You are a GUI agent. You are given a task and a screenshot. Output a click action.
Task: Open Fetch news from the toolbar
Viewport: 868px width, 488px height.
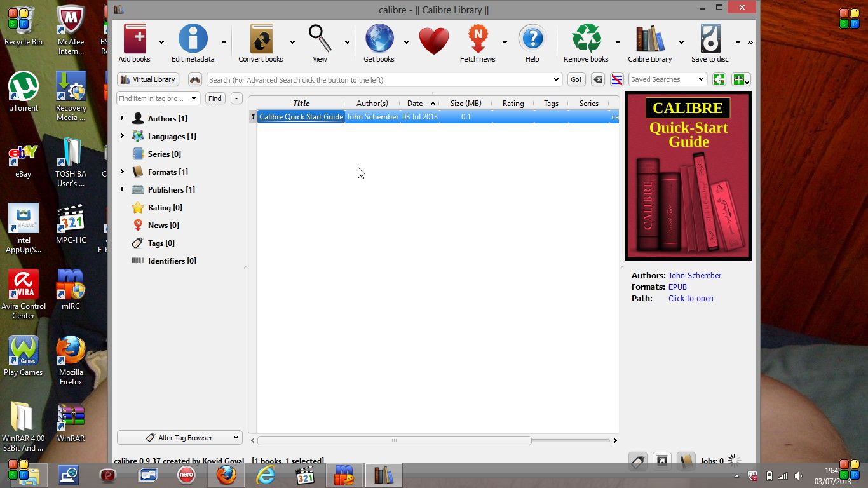(x=478, y=39)
